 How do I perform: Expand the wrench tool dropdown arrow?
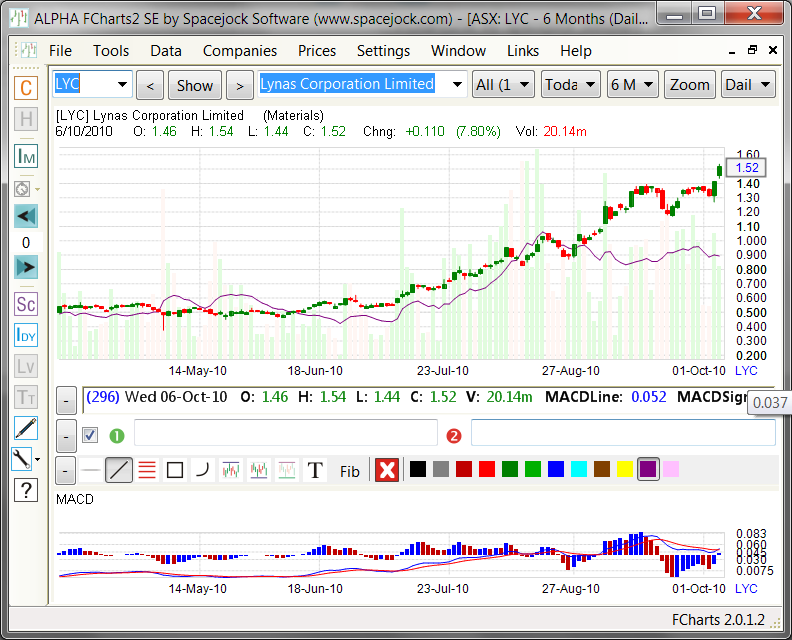[37, 460]
